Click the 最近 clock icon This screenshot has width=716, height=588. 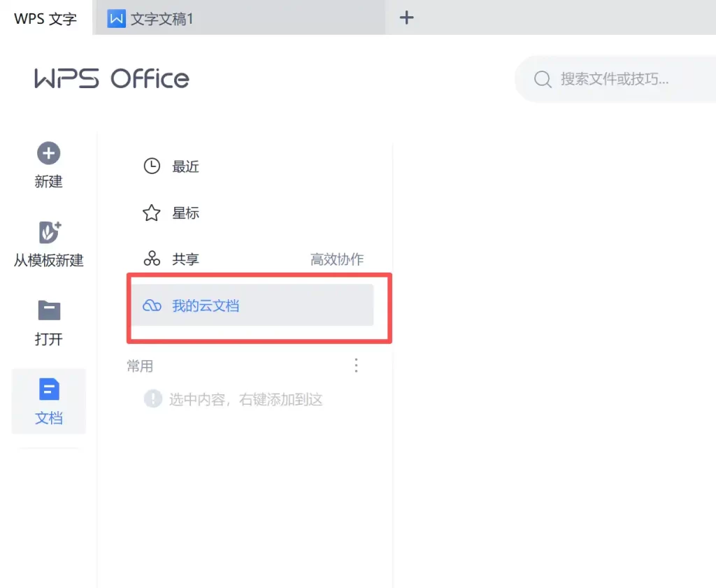coord(151,166)
